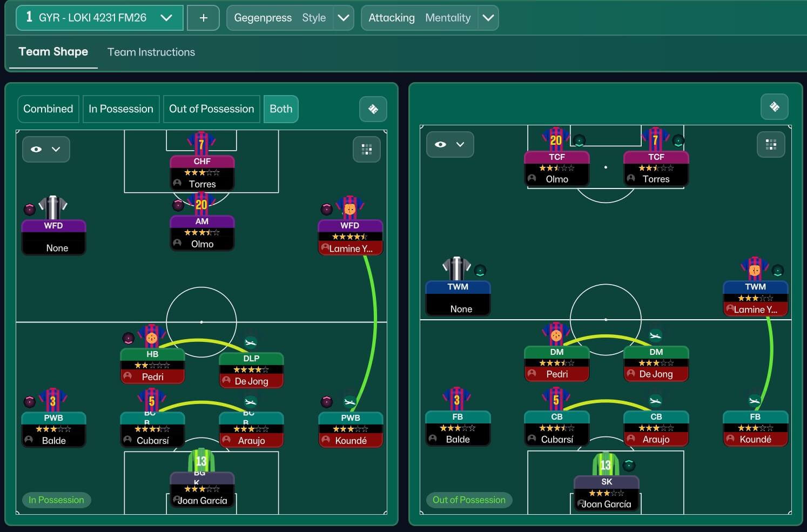807x532 pixels.
Task: Open grid view icon on In Possession pitch
Action: [366, 150]
